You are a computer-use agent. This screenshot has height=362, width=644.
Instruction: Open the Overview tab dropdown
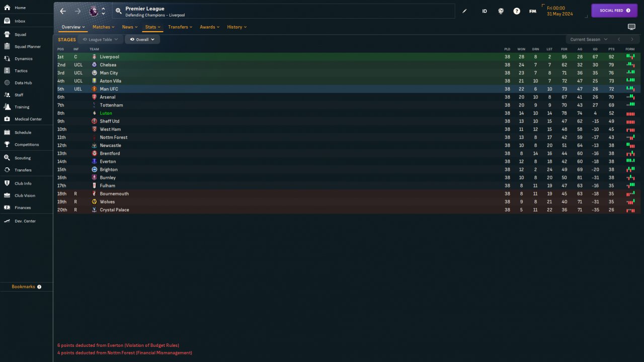[73, 27]
